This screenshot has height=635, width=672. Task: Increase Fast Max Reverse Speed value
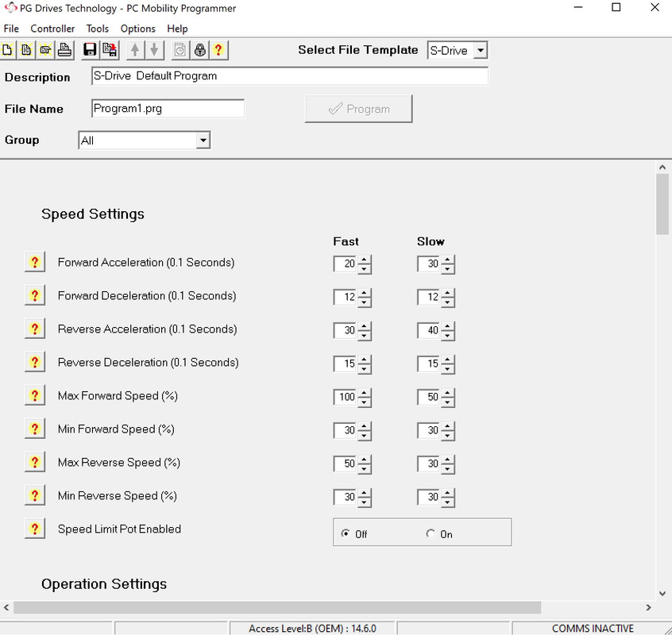click(x=365, y=460)
